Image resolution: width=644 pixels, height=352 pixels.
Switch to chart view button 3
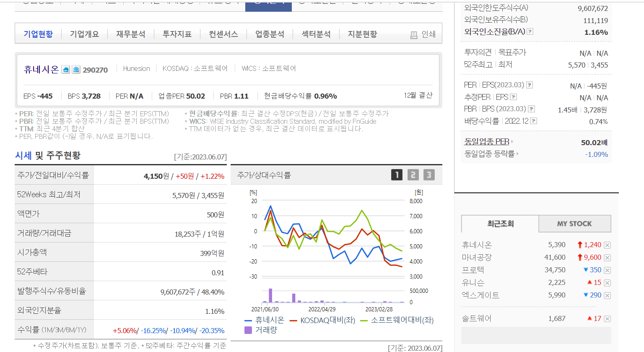pos(429,175)
